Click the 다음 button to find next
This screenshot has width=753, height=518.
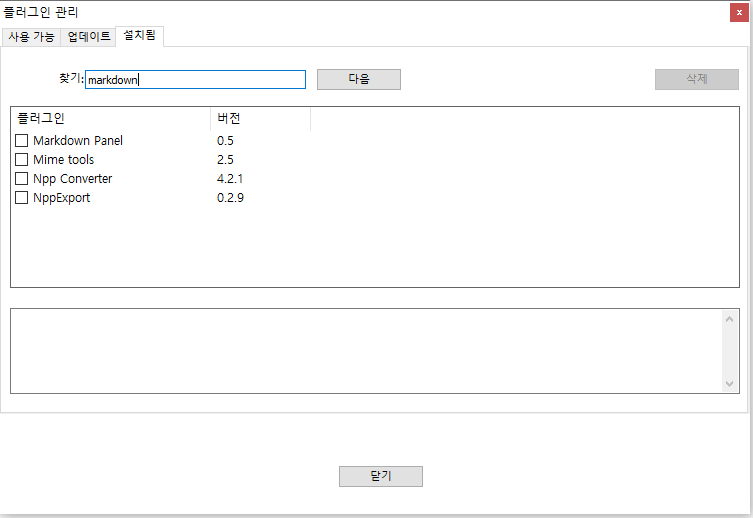coord(359,79)
